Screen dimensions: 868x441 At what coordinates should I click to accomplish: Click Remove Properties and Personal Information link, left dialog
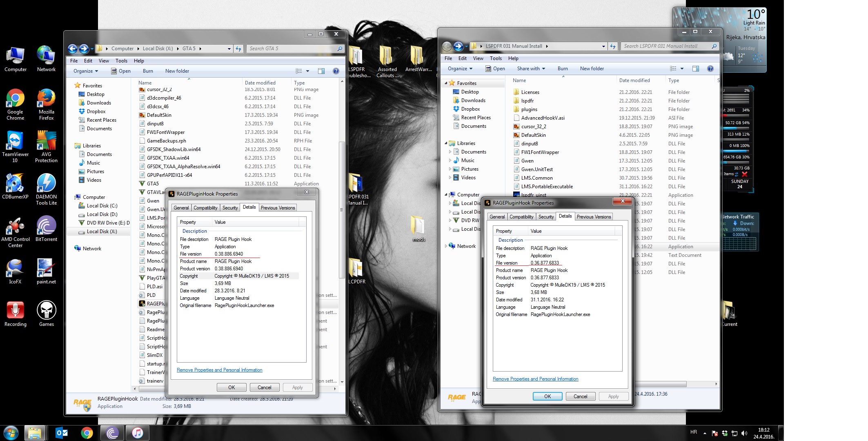coord(219,370)
